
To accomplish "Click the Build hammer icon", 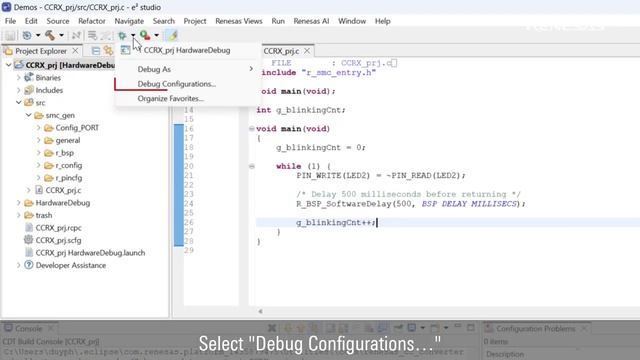I will coord(50,36).
